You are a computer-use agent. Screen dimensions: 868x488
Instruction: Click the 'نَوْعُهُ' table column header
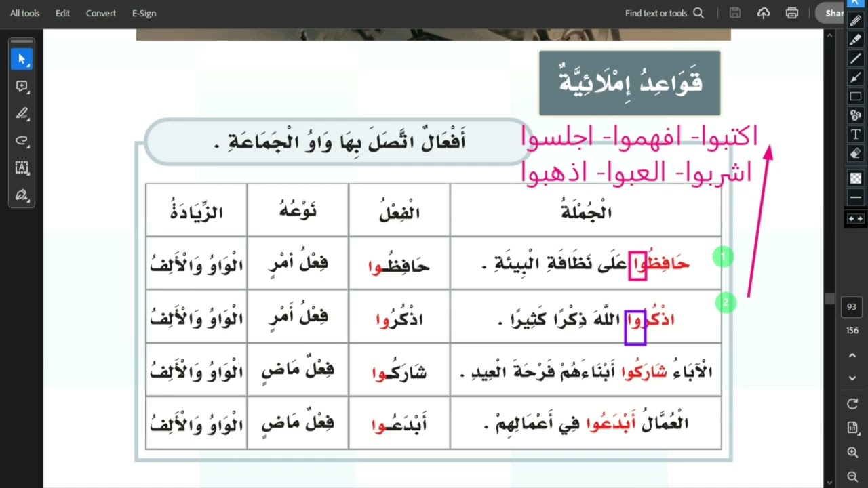click(x=298, y=211)
